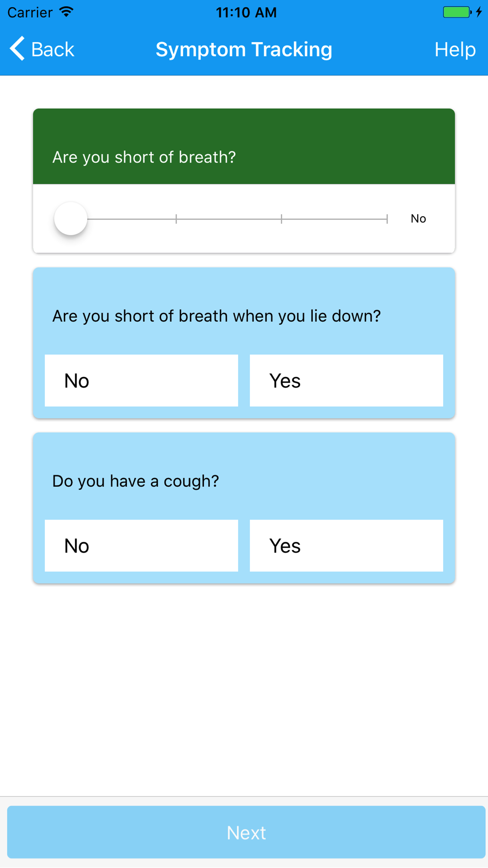Tap the Symptom Tracking title
Screen dimensions: 488x868
244,49
